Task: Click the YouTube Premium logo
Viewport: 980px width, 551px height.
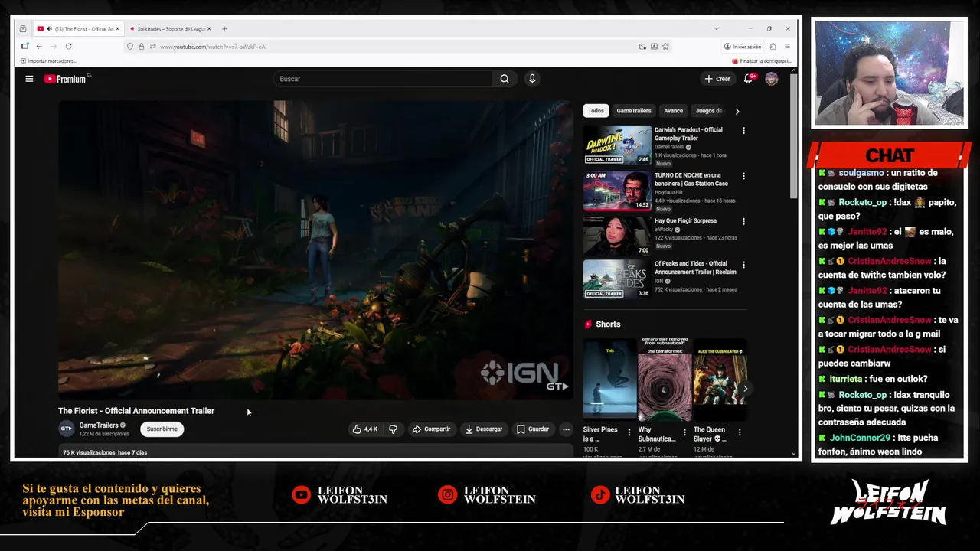Action: pos(66,79)
